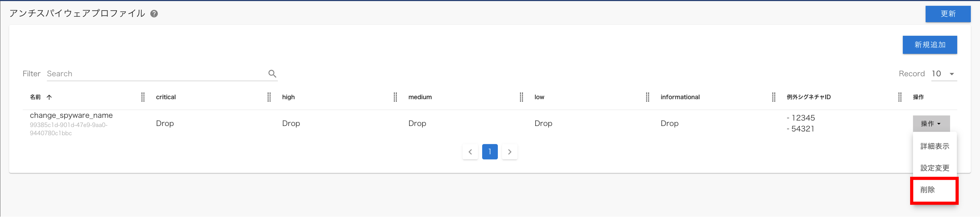Select 削除 menu option
Screen dimensions: 980x218
[x=928, y=190]
